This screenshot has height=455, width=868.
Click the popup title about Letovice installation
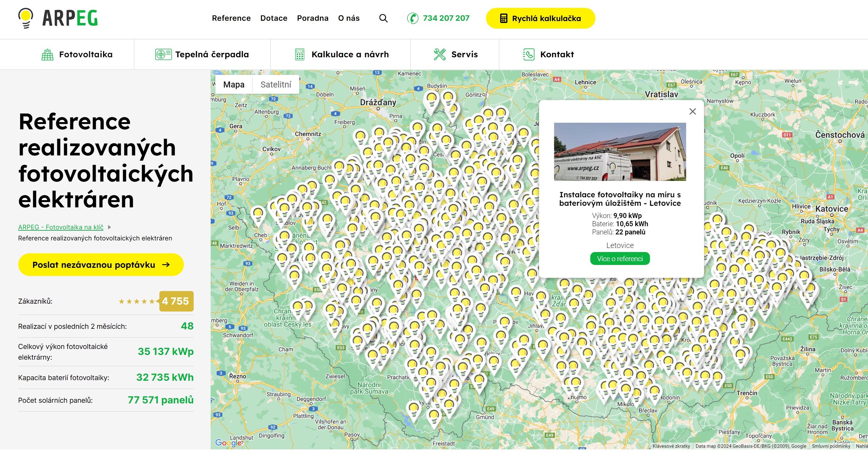click(x=620, y=199)
